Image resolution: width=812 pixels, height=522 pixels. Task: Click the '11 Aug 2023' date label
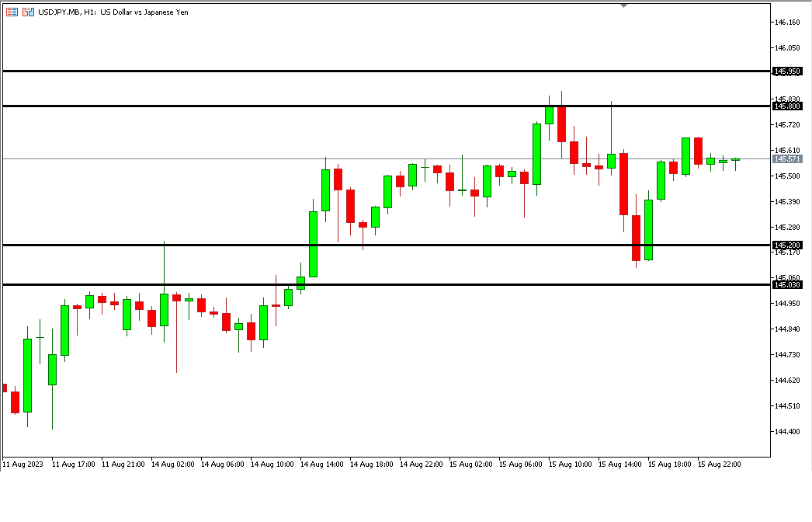pyautogui.click(x=23, y=464)
